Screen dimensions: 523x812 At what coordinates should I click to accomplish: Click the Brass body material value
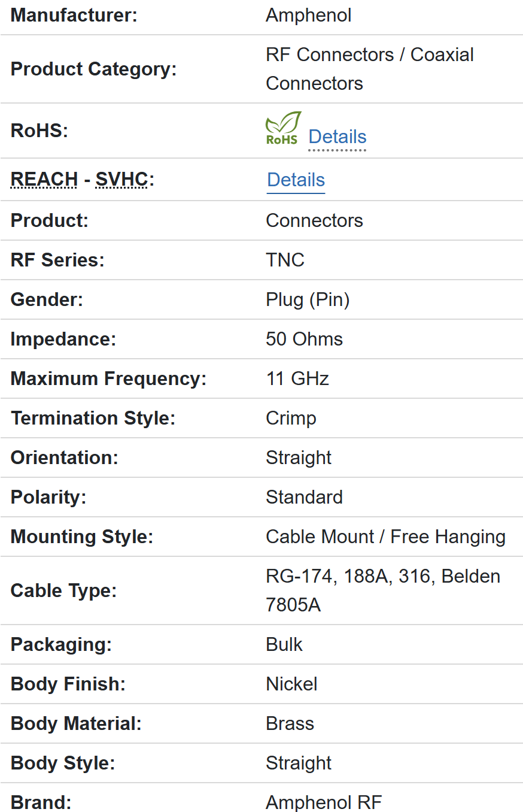[x=290, y=723]
